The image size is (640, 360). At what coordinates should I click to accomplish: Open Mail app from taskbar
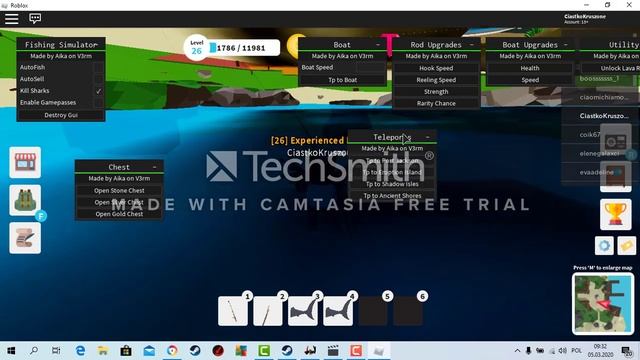149,351
